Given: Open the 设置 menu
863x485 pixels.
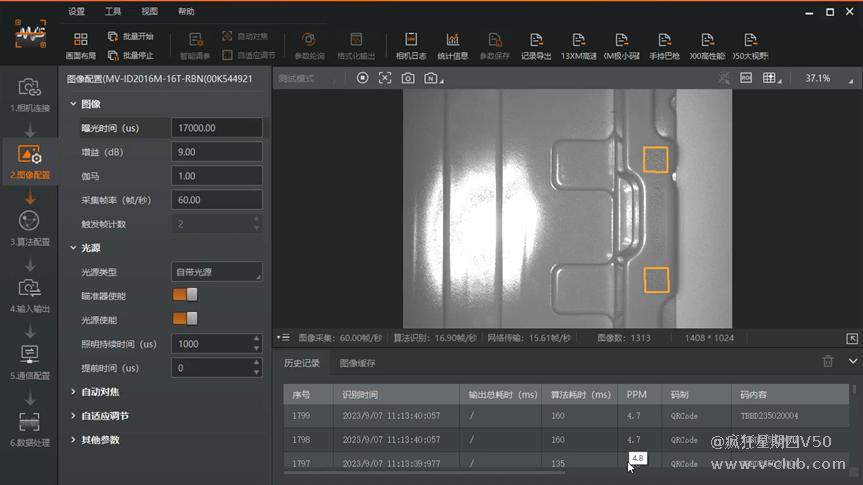Looking at the screenshot, I should pos(77,11).
